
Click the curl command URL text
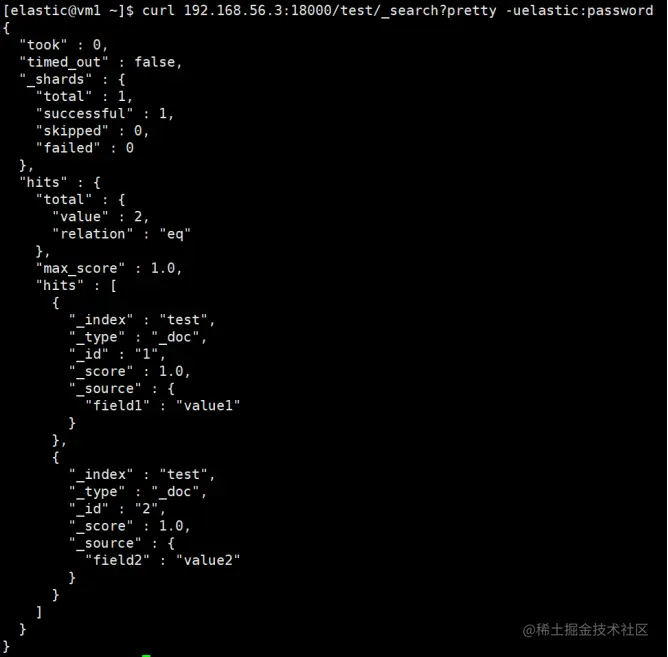click(x=340, y=10)
